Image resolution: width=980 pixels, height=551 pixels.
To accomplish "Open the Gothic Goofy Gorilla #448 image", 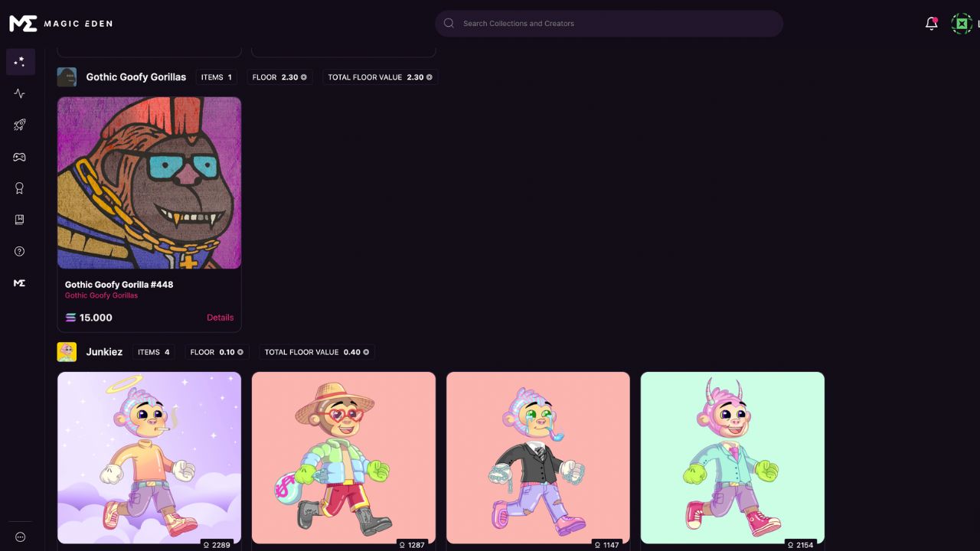I will click(x=149, y=183).
